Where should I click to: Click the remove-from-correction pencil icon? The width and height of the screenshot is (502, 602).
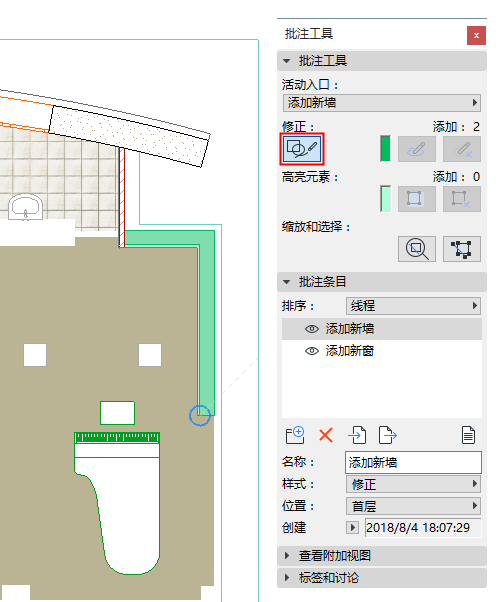462,149
